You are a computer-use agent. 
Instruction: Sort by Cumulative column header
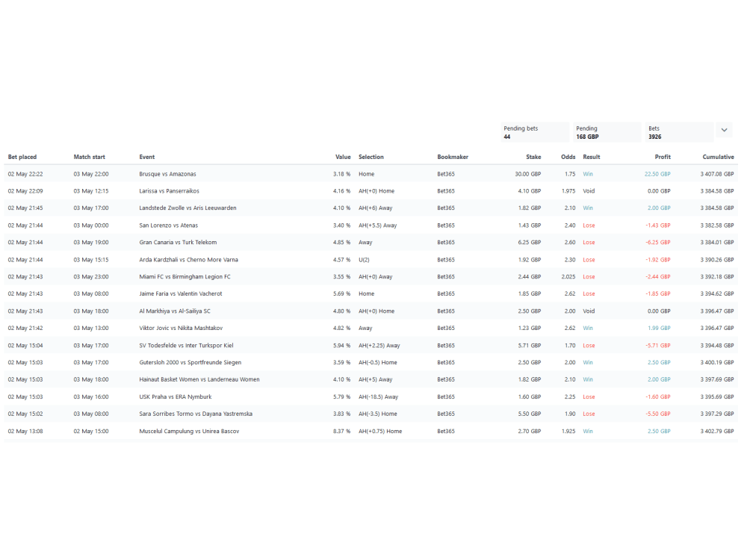pyautogui.click(x=718, y=157)
